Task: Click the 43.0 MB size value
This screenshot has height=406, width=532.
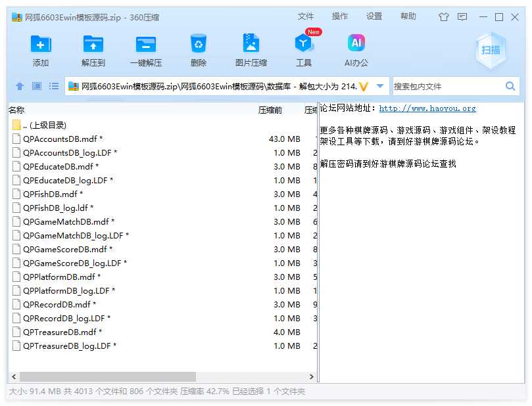Action: [x=284, y=139]
